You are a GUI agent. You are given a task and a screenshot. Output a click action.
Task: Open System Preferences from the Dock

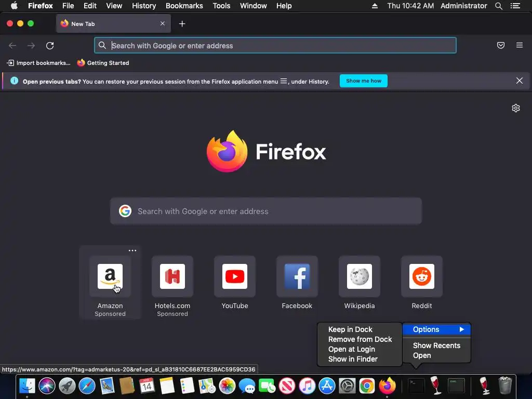click(347, 386)
